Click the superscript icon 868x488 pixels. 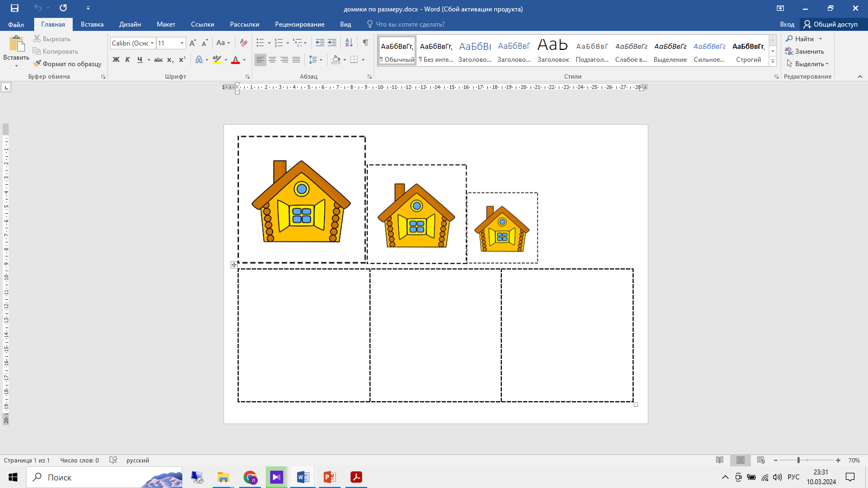182,60
